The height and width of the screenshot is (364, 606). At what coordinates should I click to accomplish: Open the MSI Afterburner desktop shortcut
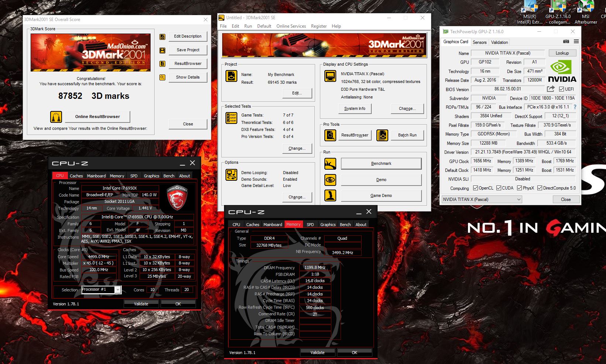point(586,12)
